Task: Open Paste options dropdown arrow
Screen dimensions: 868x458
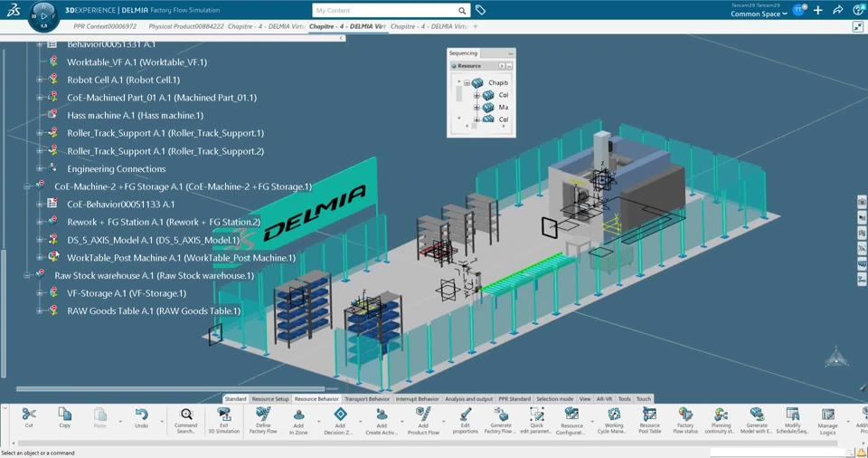Action: point(120,422)
